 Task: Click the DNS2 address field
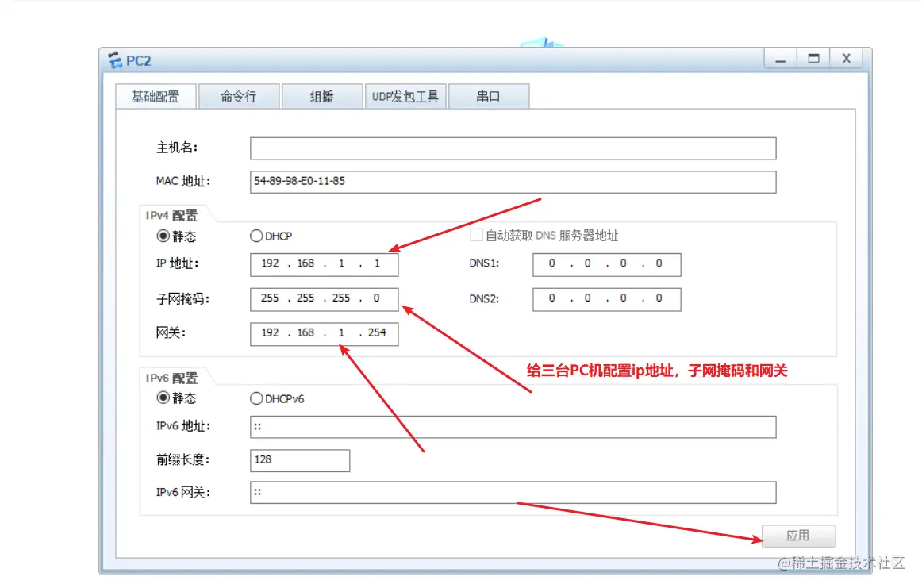607,298
